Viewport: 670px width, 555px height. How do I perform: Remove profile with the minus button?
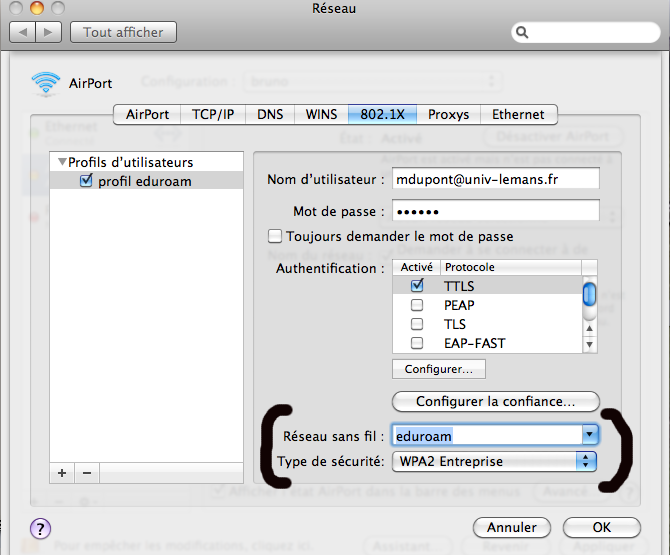[86, 472]
